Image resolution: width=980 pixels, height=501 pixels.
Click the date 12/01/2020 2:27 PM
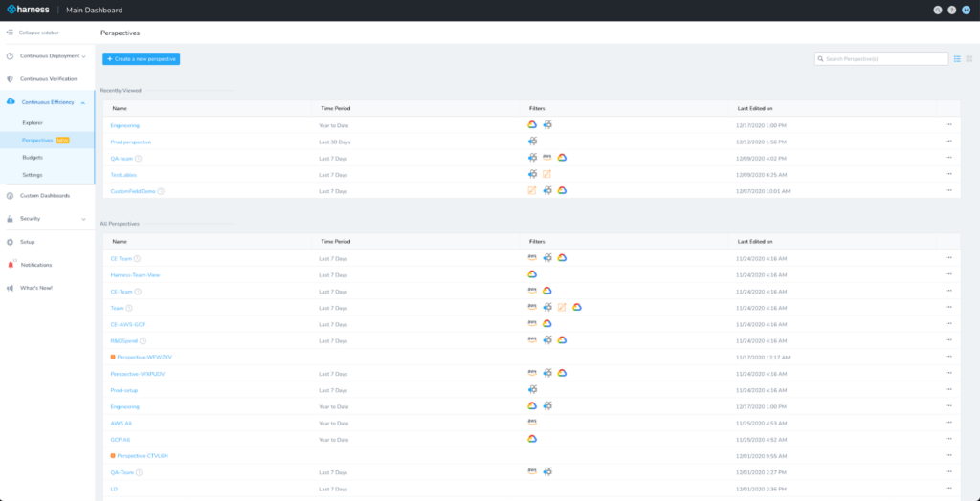(x=762, y=472)
